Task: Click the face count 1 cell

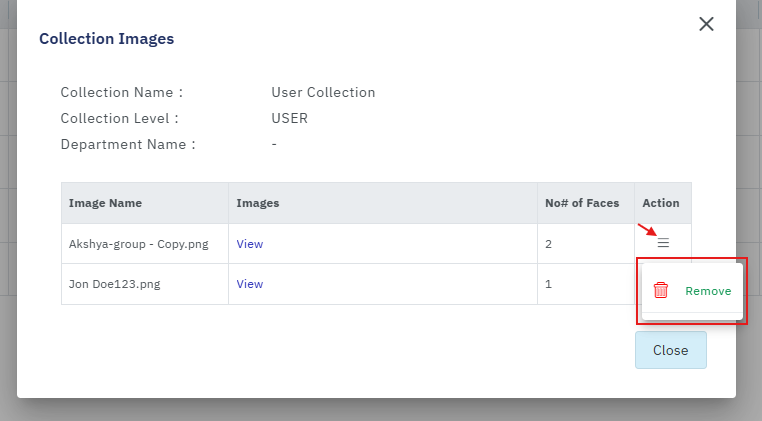Action: click(x=549, y=284)
